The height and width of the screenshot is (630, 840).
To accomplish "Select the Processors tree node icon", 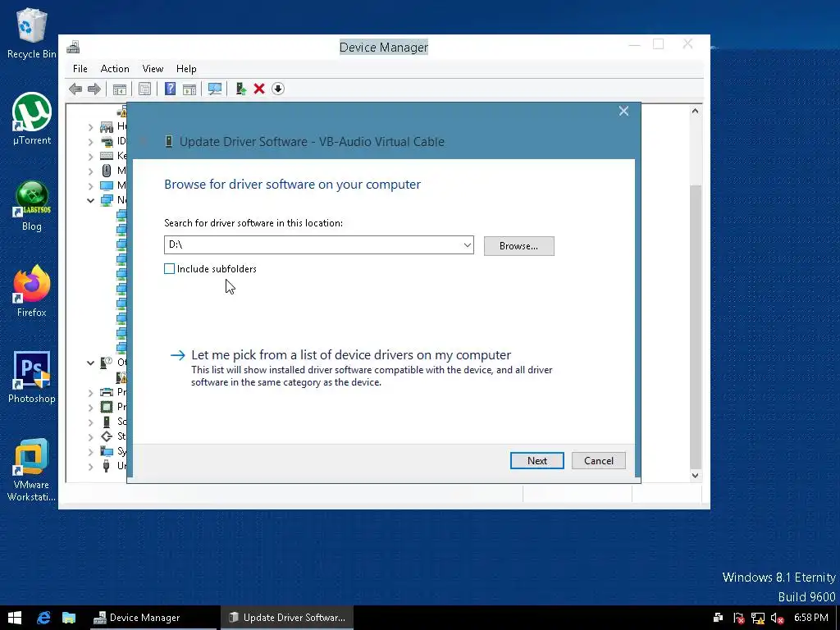I will 107,407.
